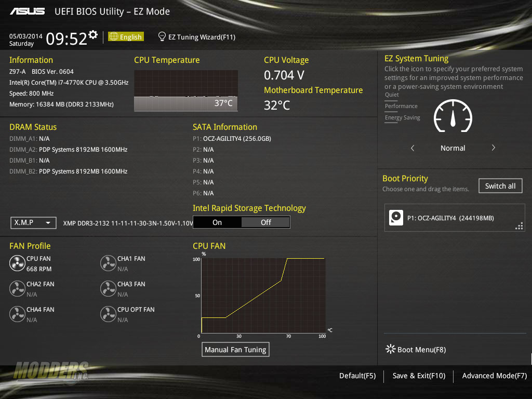
Task: Click the EZ System Tuning gauge dial
Action: click(x=453, y=116)
